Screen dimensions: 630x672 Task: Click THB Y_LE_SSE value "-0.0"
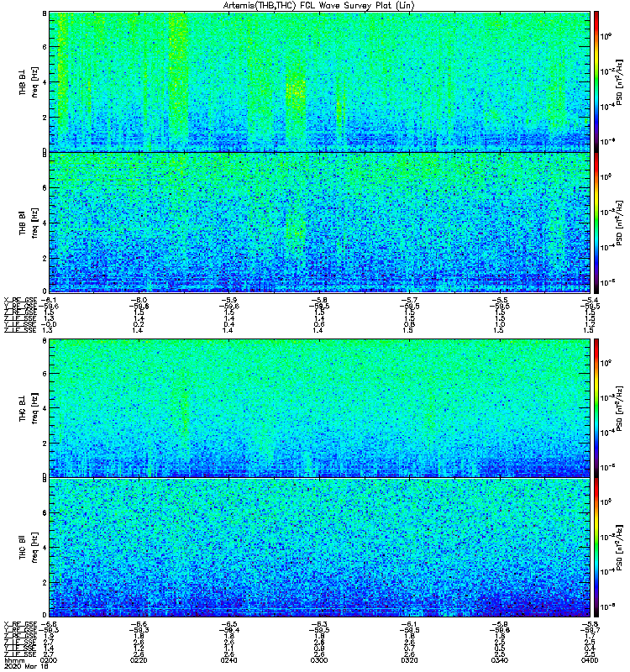[x=49, y=324]
